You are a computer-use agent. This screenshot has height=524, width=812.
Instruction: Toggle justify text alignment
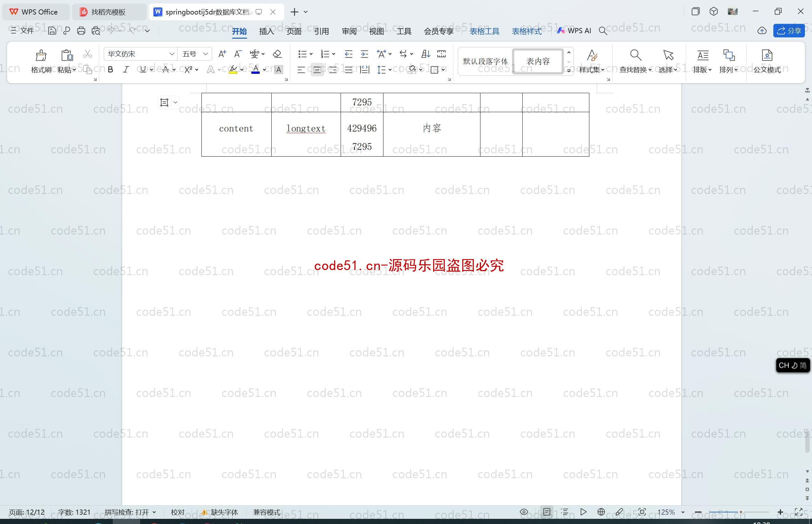click(348, 70)
